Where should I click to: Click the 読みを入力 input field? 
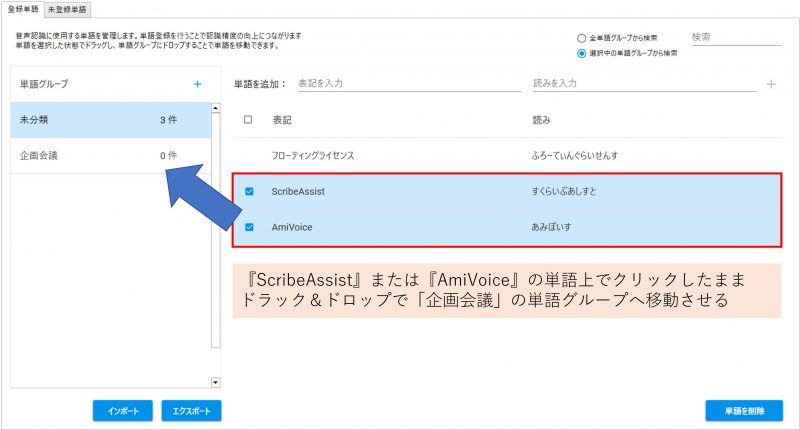[644, 84]
